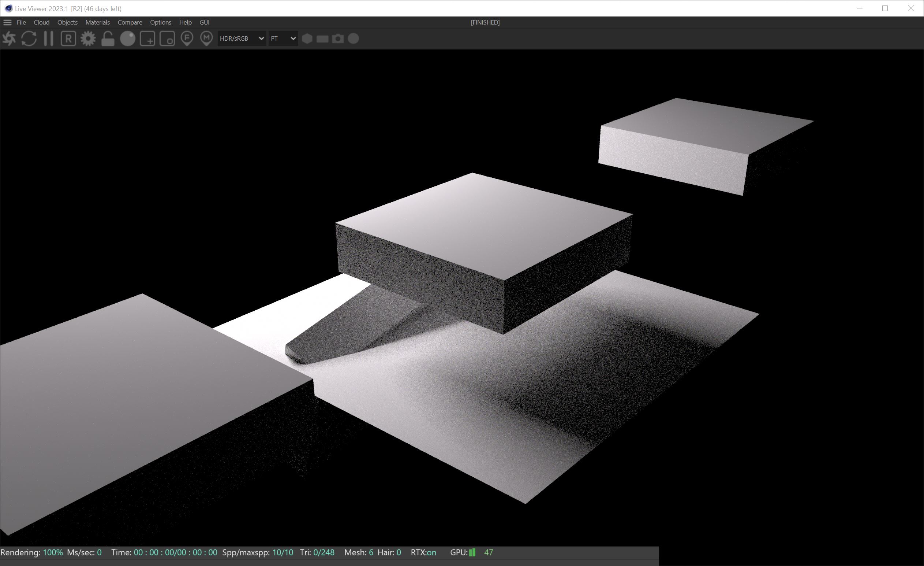Image resolution: width=924 pixels, height=566 pixels.
Task: Toggle the round circle icon at the toolbar end
Action: 353,39
